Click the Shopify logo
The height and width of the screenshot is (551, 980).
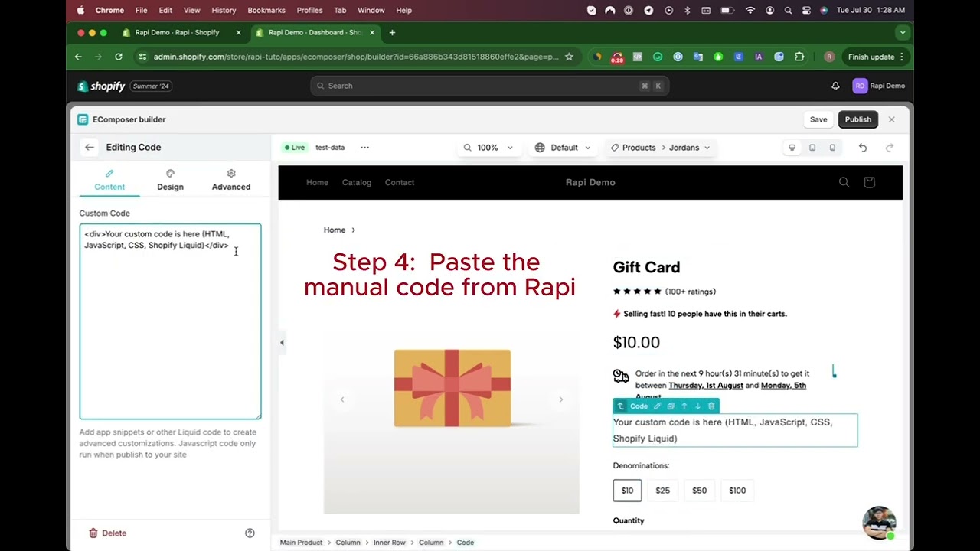(x=101, y=86)
